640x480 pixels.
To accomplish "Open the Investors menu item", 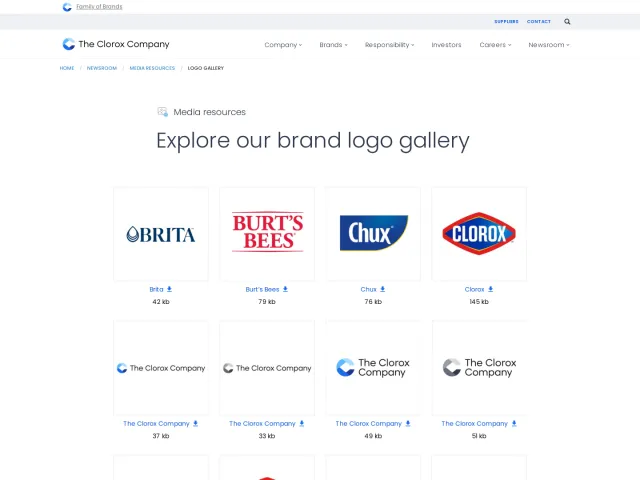I will pos(446,45).
